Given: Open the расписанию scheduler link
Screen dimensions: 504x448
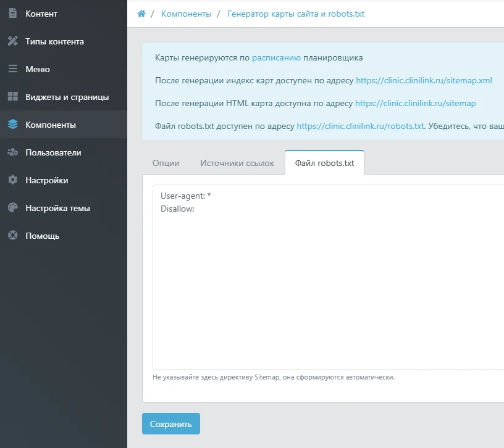Looking at the screenshot, I should [276, 58].
